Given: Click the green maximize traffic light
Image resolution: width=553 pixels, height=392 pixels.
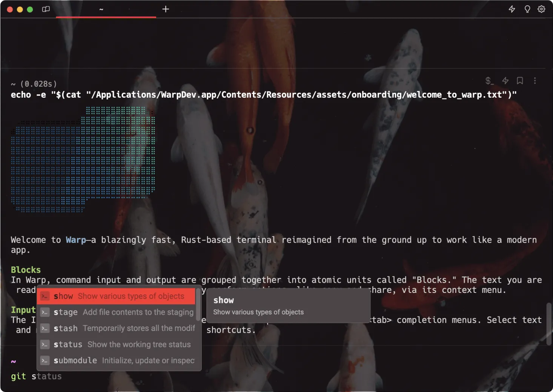Looking at the screenshot, I should (30, 9).
